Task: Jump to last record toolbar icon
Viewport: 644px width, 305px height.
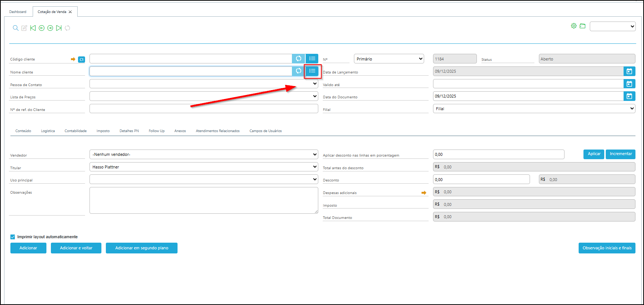Action: point(59,28)
